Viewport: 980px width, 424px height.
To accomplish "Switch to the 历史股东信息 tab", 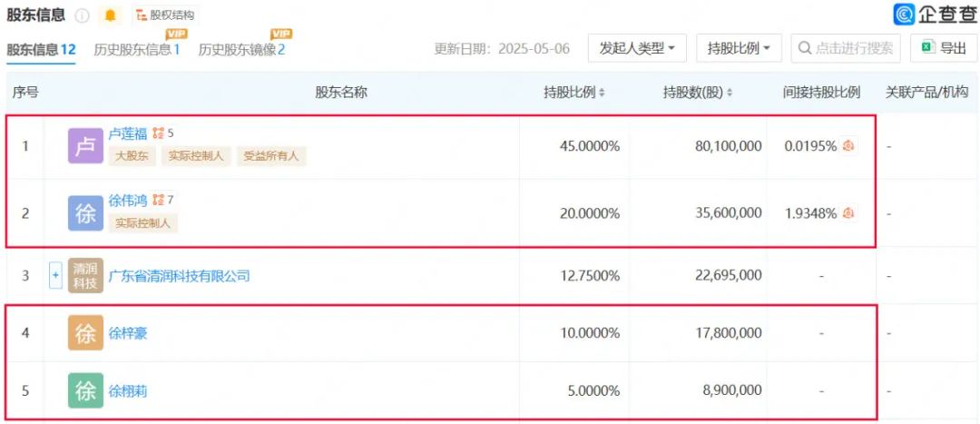I will 136,50.
